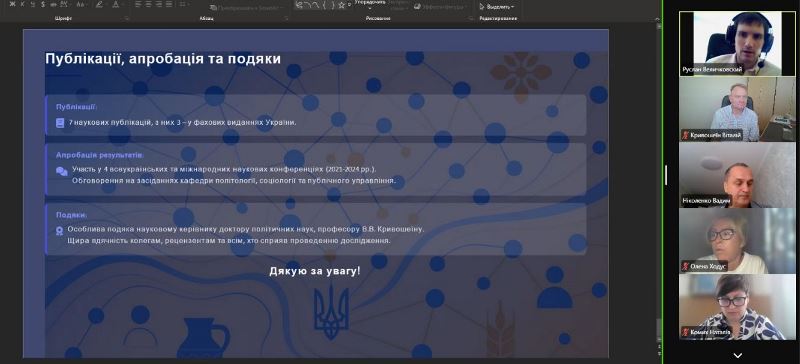
Task: Click the Дякую за увагу! text
Action: [x=315, y=271]
